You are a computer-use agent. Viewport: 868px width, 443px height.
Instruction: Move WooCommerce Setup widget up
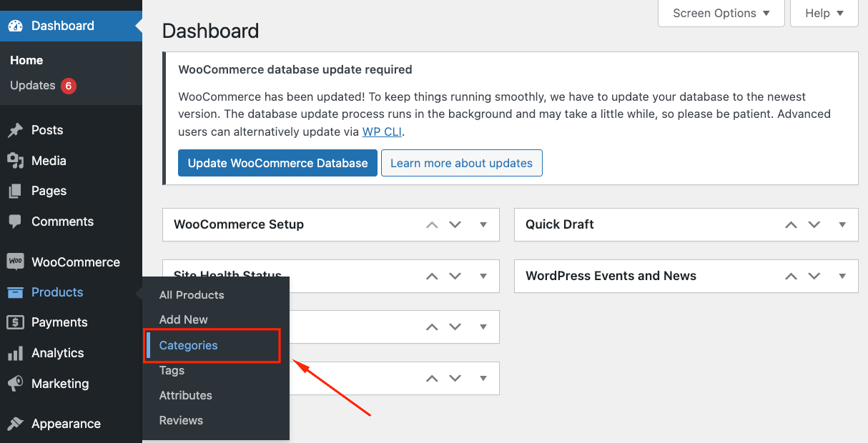432,224
